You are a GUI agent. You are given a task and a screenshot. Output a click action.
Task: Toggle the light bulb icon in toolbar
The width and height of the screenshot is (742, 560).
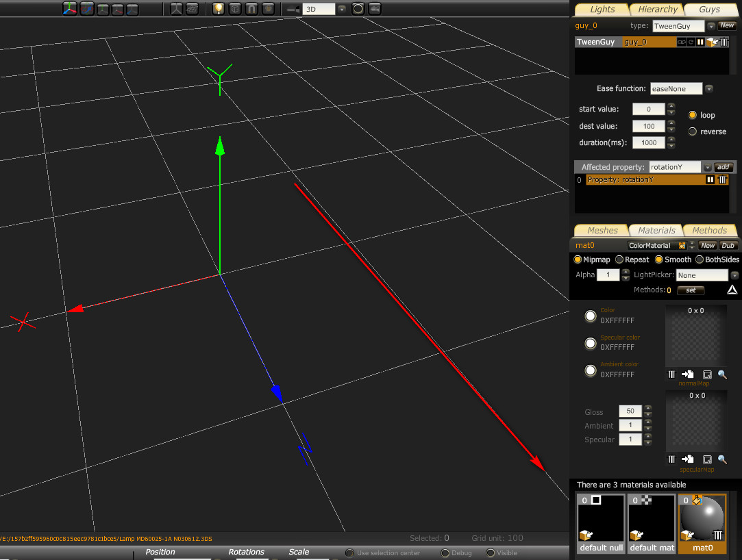pyautogui.click(x=219, y=9)
